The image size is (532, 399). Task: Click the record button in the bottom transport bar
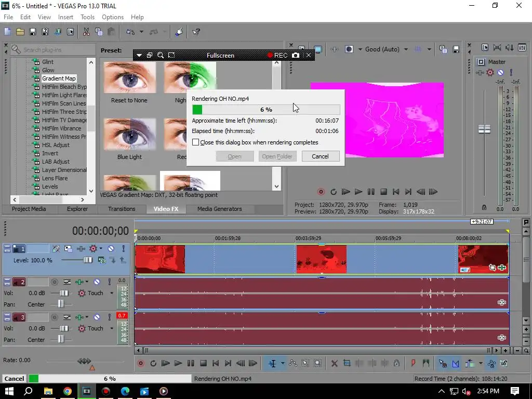(x=141, y=363)
